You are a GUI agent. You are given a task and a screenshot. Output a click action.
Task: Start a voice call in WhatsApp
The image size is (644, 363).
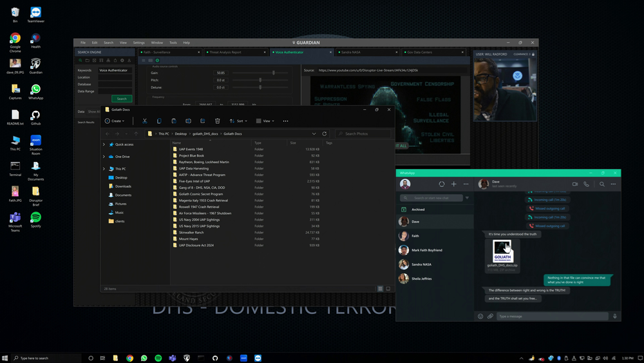click(586, 184)
